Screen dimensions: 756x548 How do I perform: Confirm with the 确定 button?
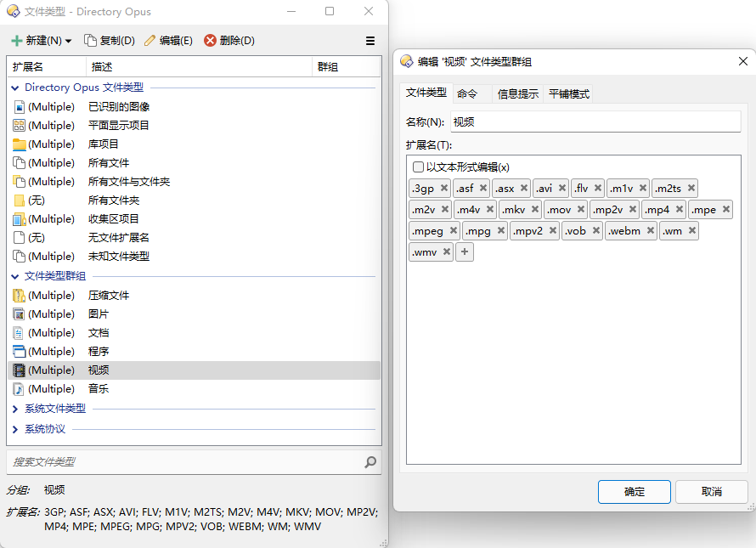click(x=634, y=492)
